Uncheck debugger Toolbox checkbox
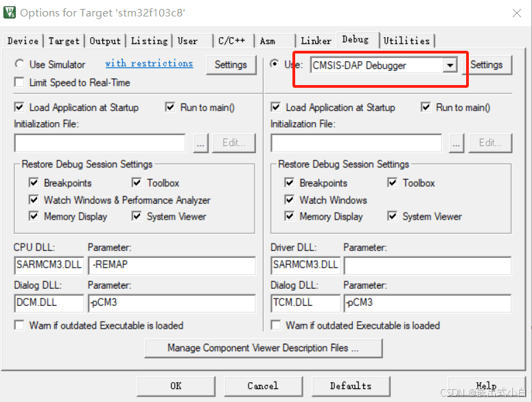 392,182
